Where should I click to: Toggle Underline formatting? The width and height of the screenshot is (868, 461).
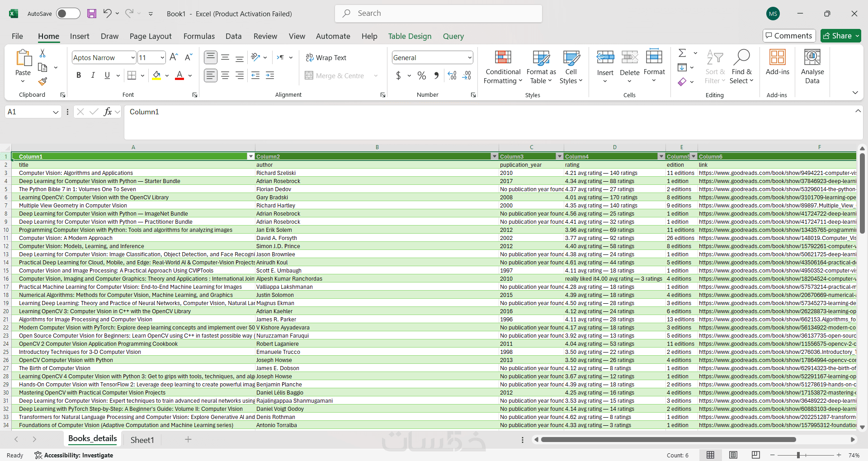107,75
